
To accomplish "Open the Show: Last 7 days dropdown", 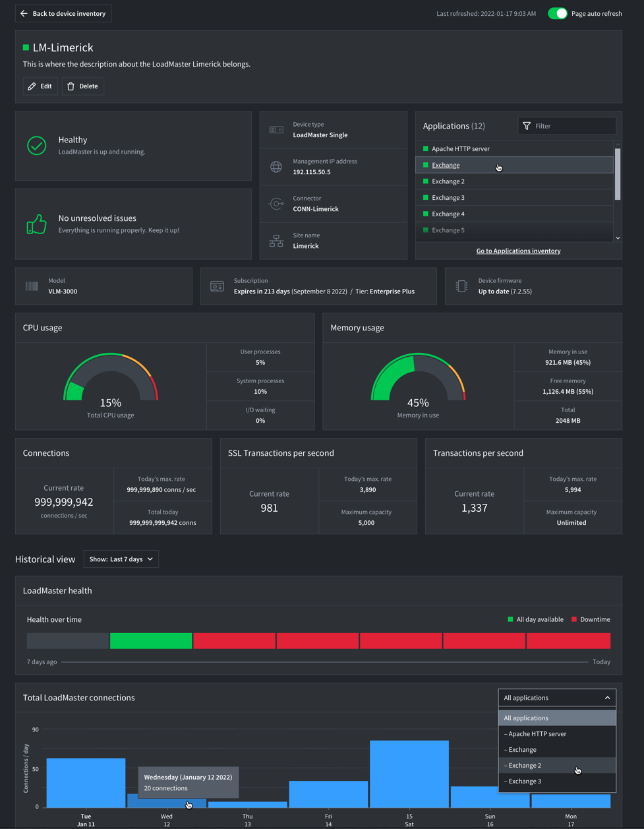I will (x=121, y=559).
